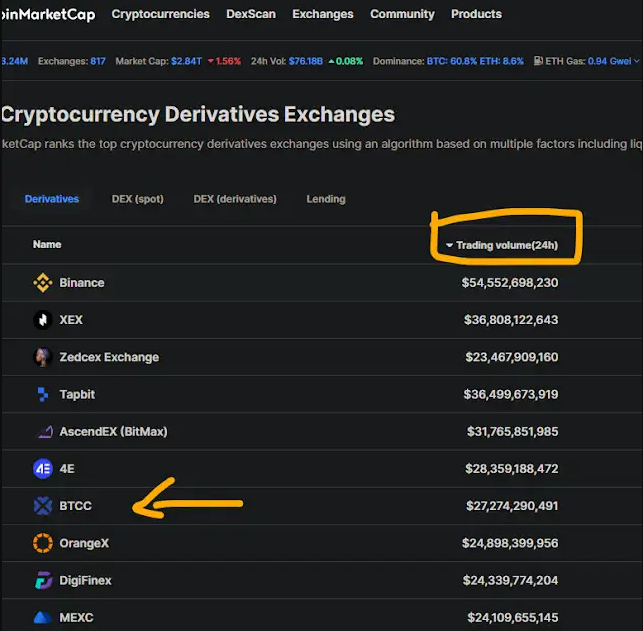Open the Cryptocurrencies navigation menu

pyautogui.click(x=160, y=14)
